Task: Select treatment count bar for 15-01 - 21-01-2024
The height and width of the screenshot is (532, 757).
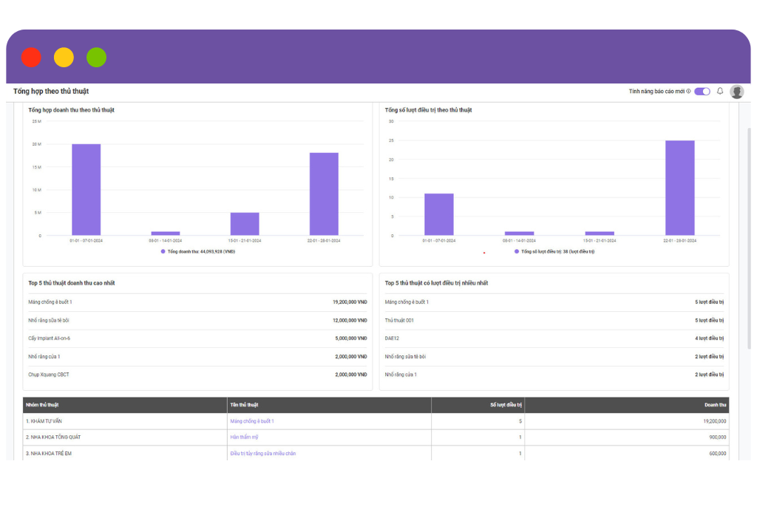Action: pos(600,233)
